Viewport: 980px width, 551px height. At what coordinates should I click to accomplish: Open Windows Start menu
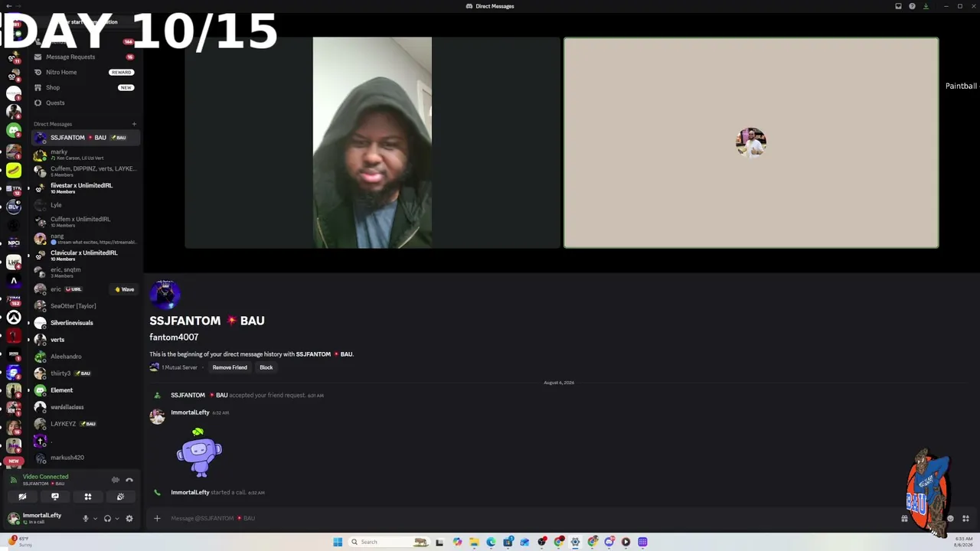tap(338, 542)
